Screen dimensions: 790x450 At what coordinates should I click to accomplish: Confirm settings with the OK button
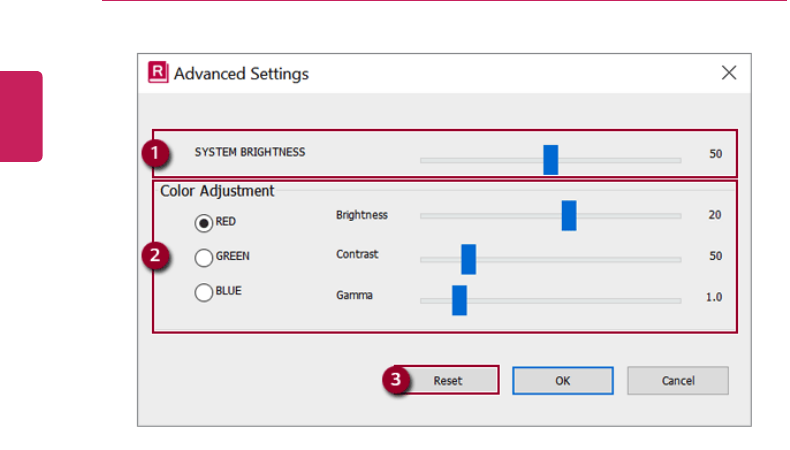coord(563,381)
